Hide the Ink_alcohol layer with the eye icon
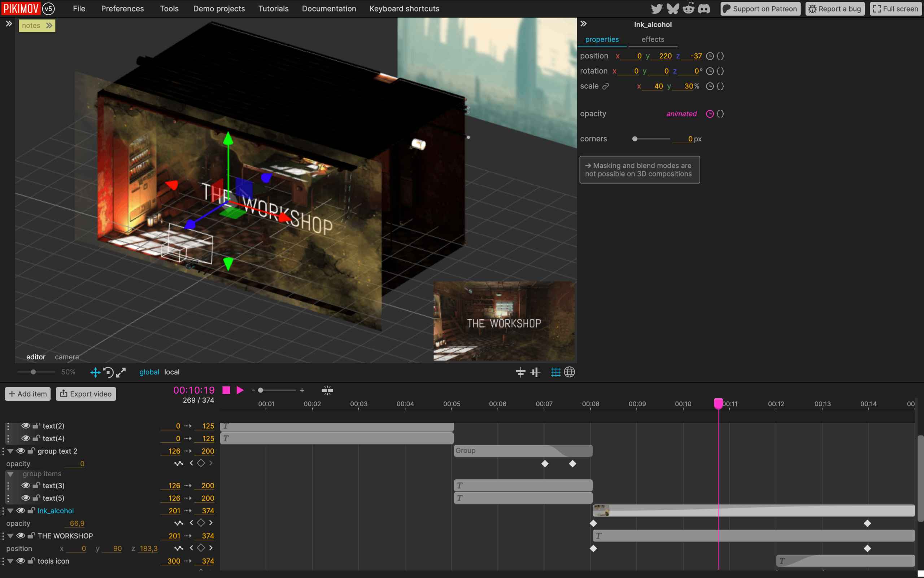Screen dimensions: 924x578 21,510
